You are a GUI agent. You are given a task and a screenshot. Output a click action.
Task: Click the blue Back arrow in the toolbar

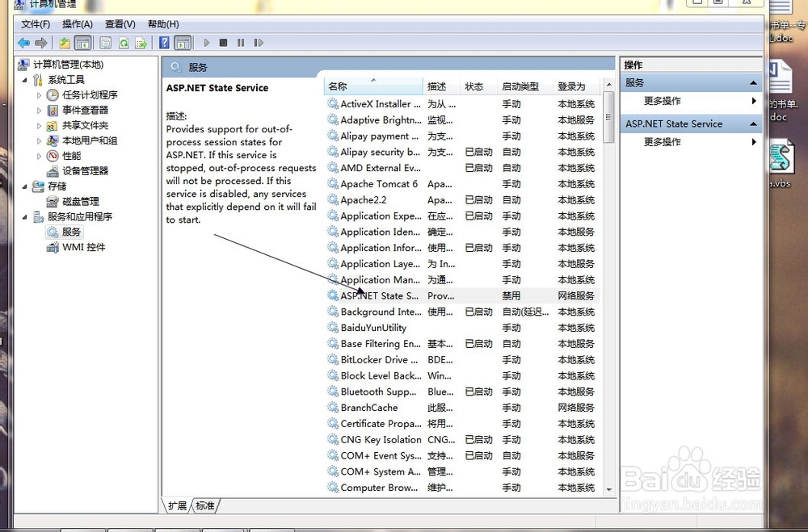click(x=23, y=43)
